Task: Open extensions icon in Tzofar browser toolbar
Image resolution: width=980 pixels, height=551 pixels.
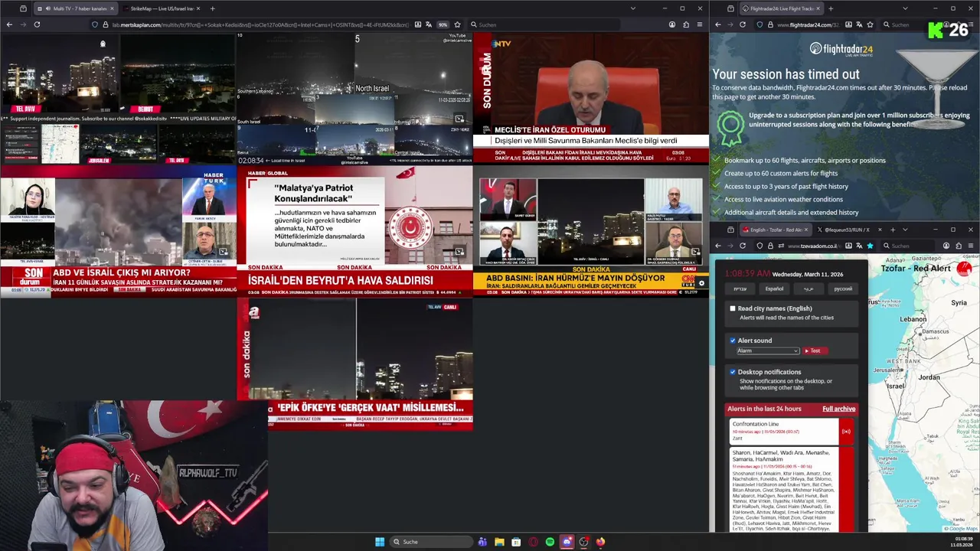Action: coord(959,246)
